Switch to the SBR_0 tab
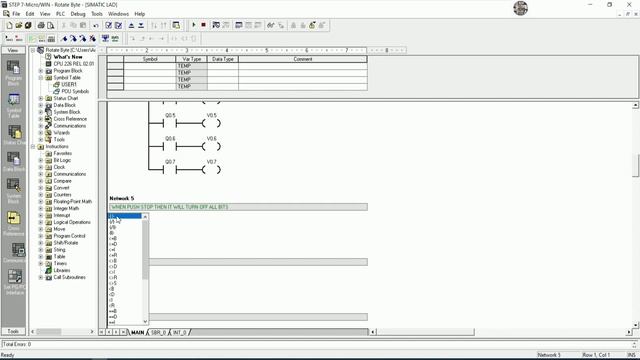This screenshot has height=360, width=640. point(158,333)
